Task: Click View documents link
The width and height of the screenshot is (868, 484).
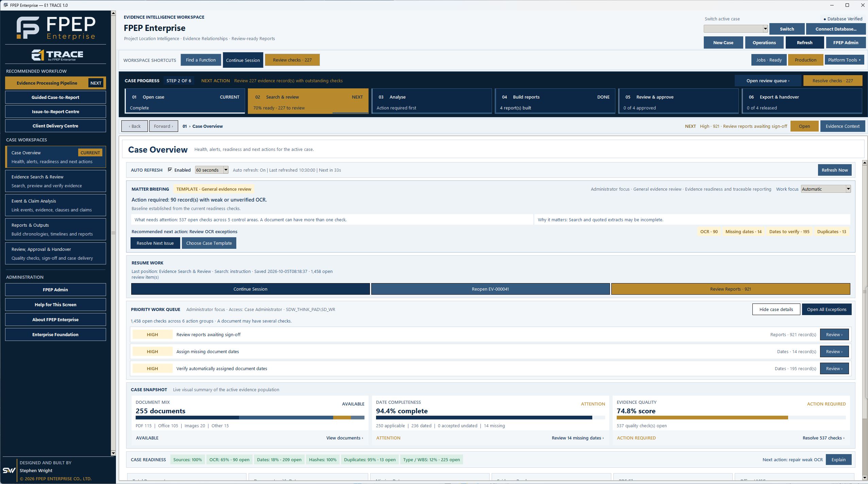Action: (344, 438)
